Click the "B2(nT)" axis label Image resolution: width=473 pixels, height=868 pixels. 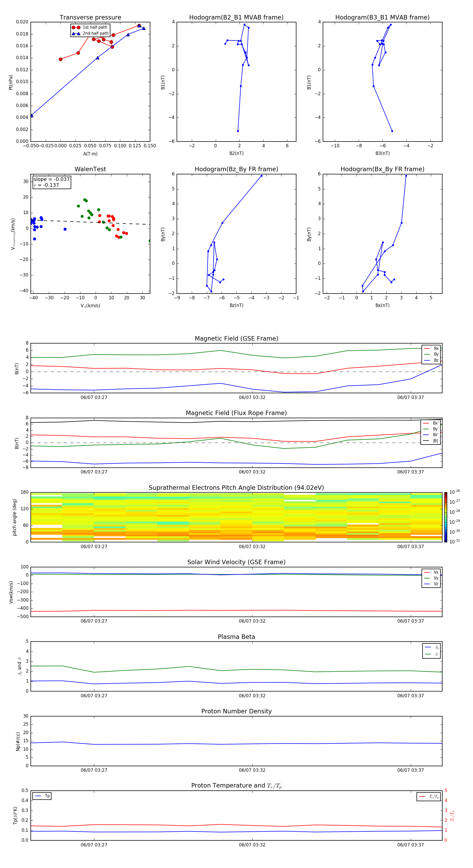[x=236, y=153]
